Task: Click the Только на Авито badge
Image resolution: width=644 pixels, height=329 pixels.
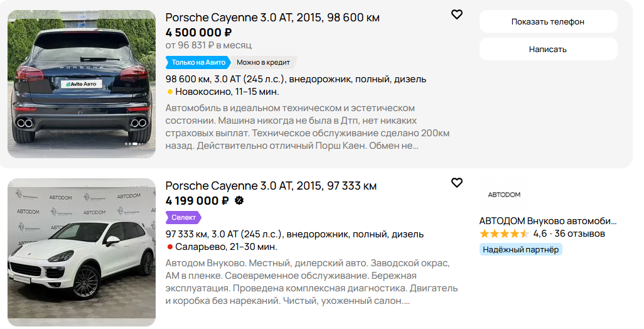Action: [198, 62]
